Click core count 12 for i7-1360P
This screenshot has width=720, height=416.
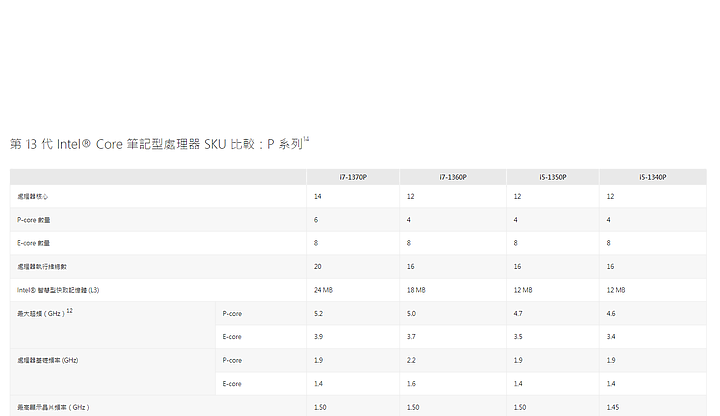point(411,197)
